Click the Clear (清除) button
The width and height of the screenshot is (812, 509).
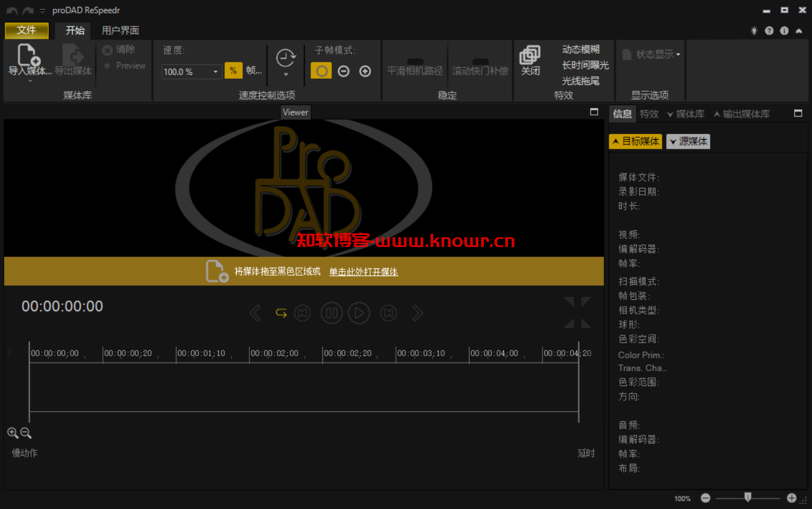click(119, 50)
